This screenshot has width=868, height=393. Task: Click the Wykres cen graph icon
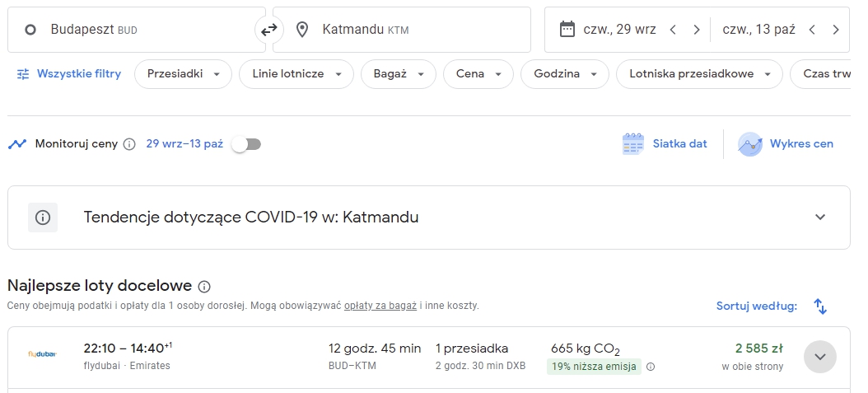tap(750, 144)
